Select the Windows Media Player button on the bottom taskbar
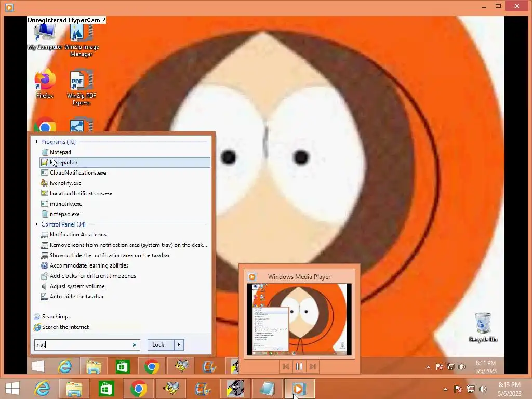 pos(299,389)
